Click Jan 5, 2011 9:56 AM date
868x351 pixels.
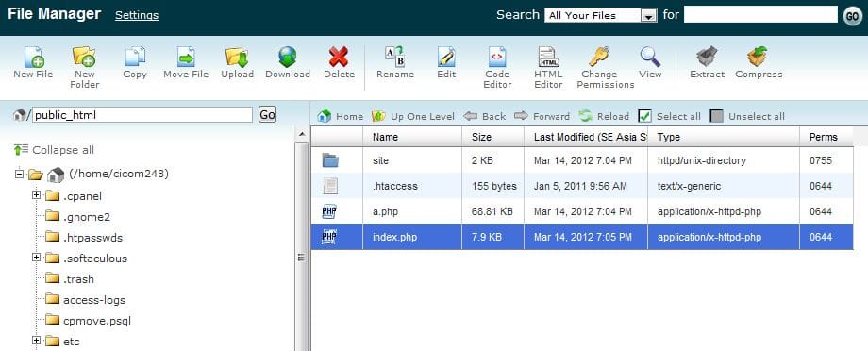pyautogui.click(x=580, y=186)
